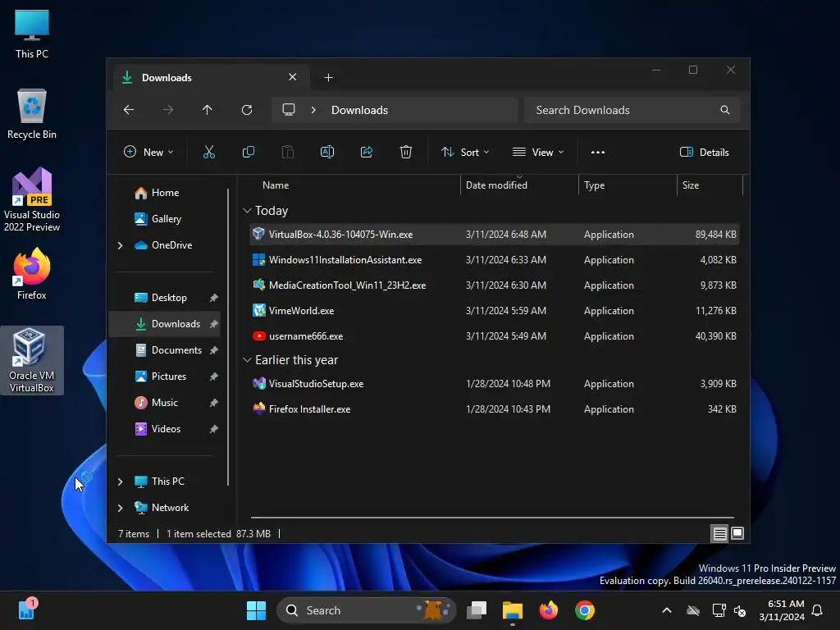
Task: Open Task View from the taskbar
Action: pyautogui.click(x=477, y=610)
